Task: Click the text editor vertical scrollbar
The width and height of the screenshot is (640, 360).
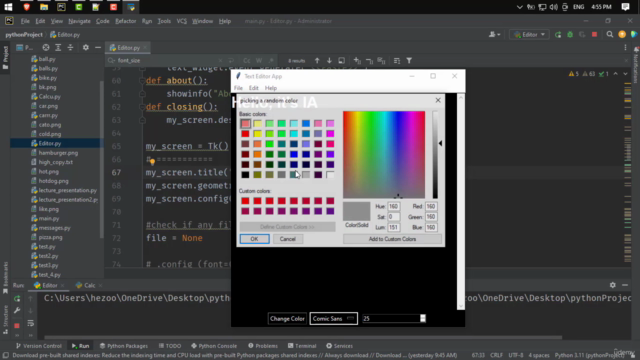Action: tap(461, 202)
